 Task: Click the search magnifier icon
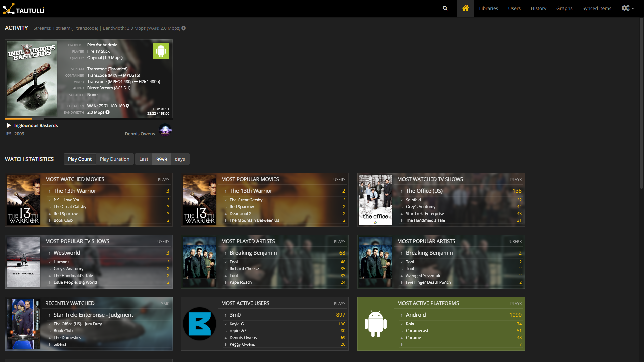coord(445,8)
